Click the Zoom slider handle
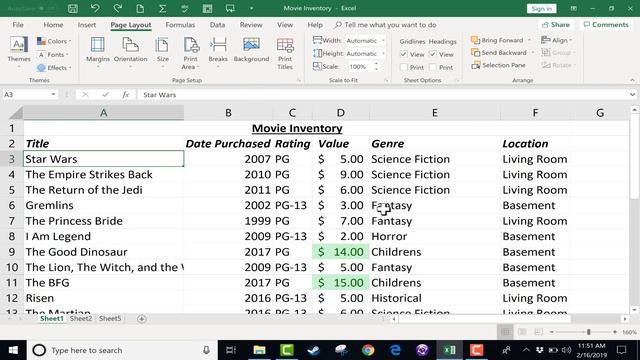 (x=589, y=332)
